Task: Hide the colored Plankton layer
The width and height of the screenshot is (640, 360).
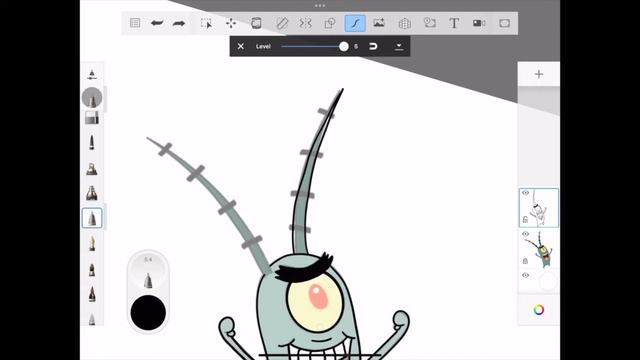Action: 525,234
